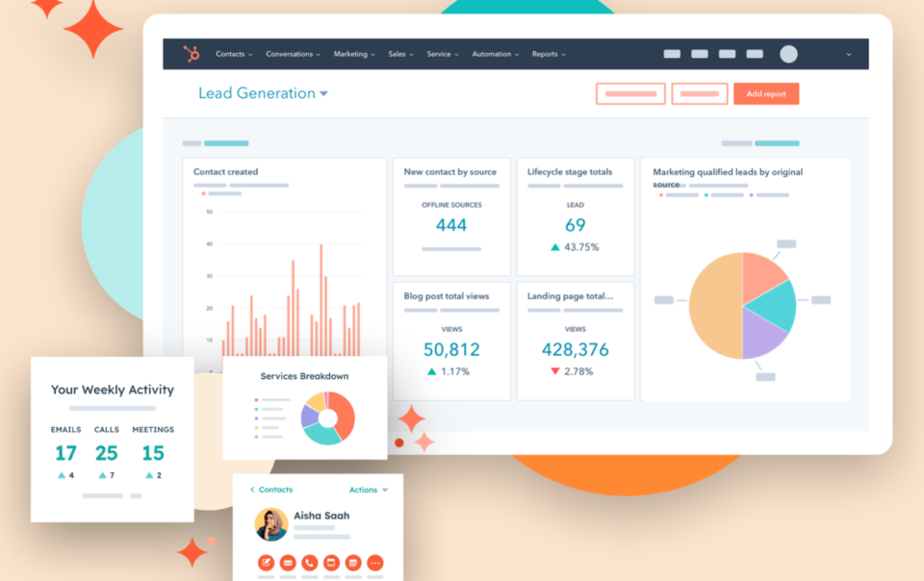The image size is (924, 581).
Task: Select the phone call icon for Aisha Saah
Action: (x=309, y=562)
